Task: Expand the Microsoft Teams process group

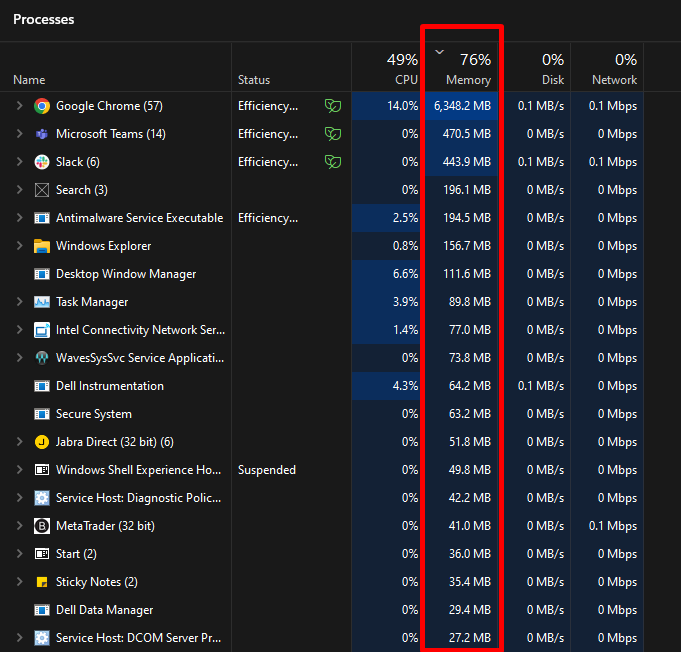Action: [x=19, y=134]
